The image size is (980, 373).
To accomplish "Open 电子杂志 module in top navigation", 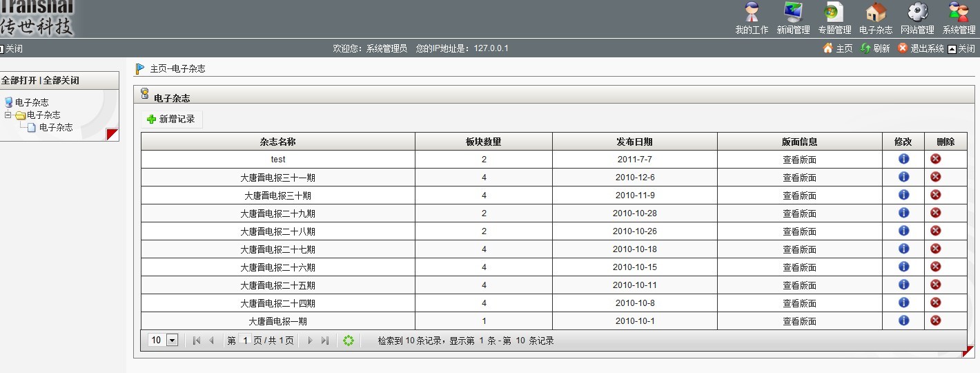I will click(876, 19).
